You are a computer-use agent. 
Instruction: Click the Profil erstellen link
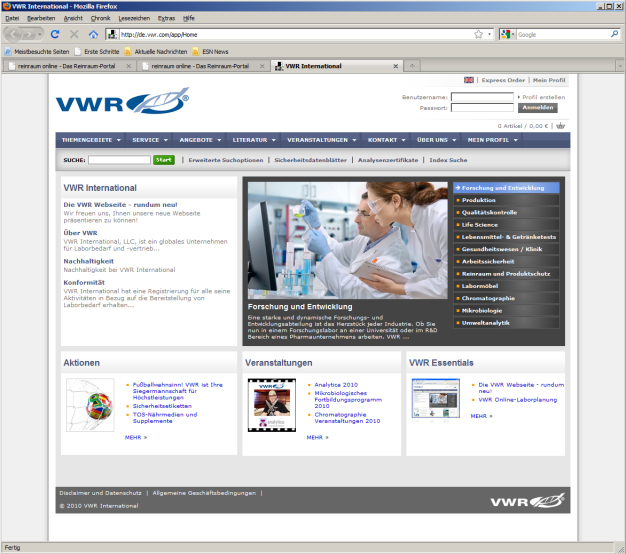543,97
